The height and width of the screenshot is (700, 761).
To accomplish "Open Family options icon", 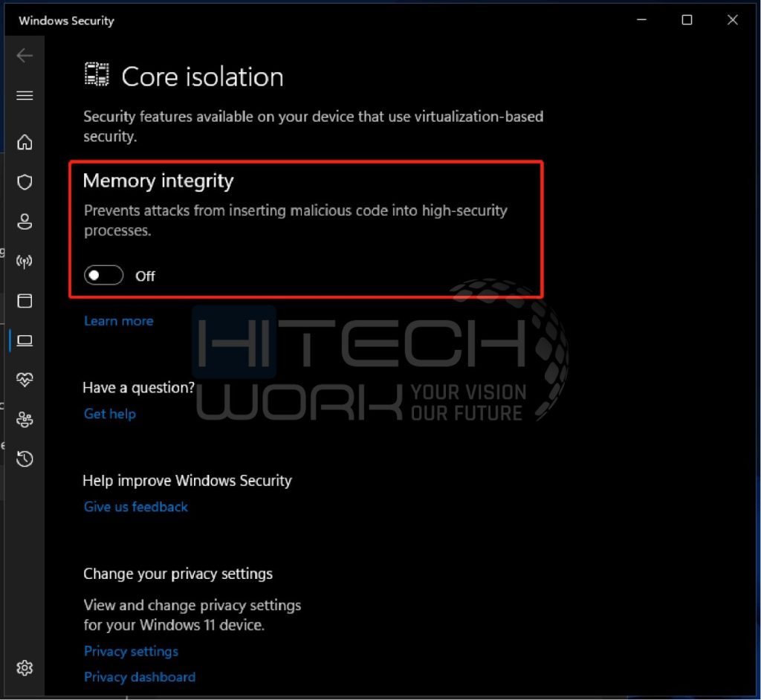I will [25, 419].
